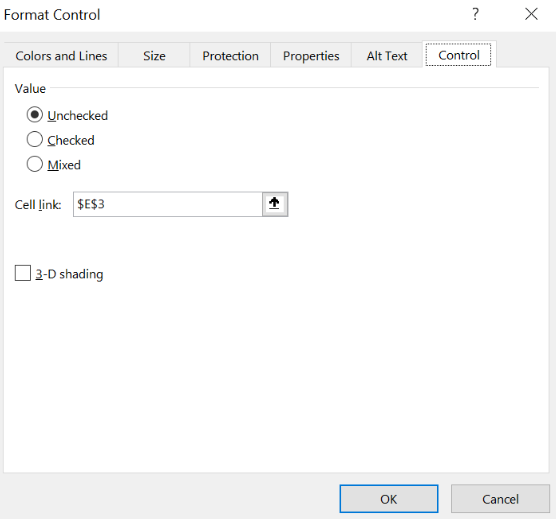Switch to the Properties tab
The image size is (556, 519).
[x=311, y=56]
